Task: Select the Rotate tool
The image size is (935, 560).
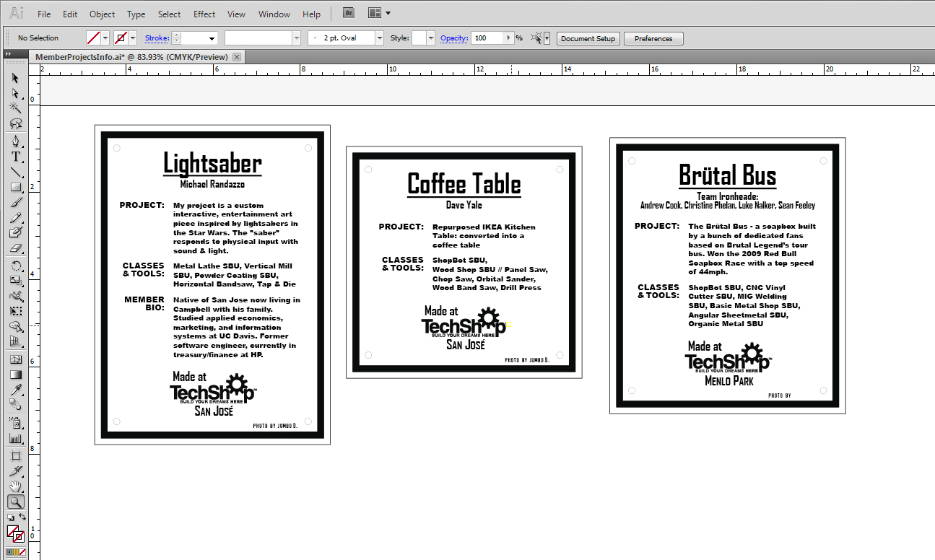Action: [x=15, y=266]
